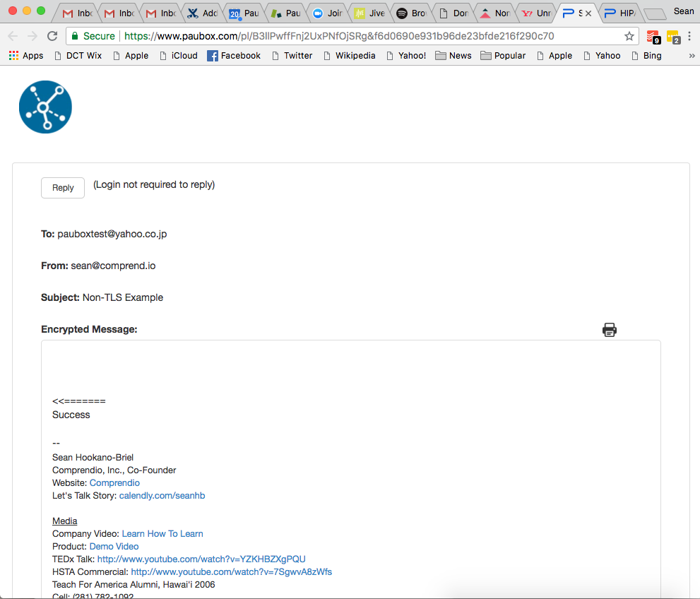The height and width of the screenshot is (599, 700).
Task: Close the active Paubox tab
Action: pos(588,13)
